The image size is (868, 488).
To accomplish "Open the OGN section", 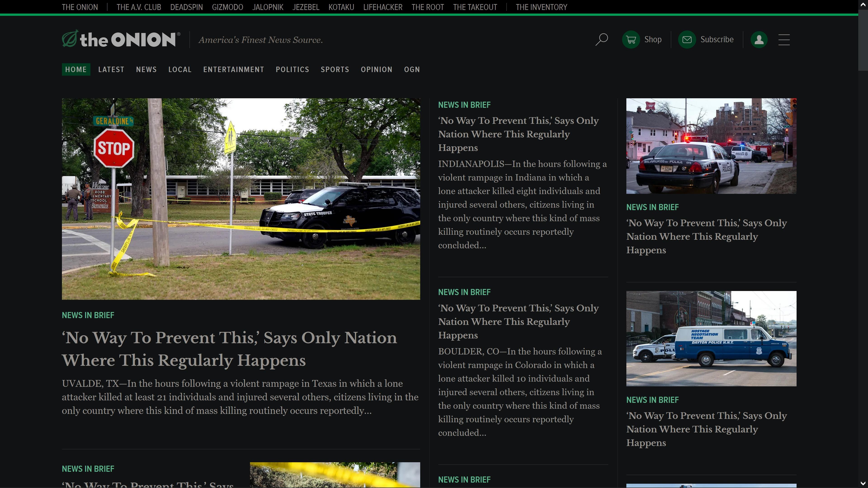I will click(412, 69).
